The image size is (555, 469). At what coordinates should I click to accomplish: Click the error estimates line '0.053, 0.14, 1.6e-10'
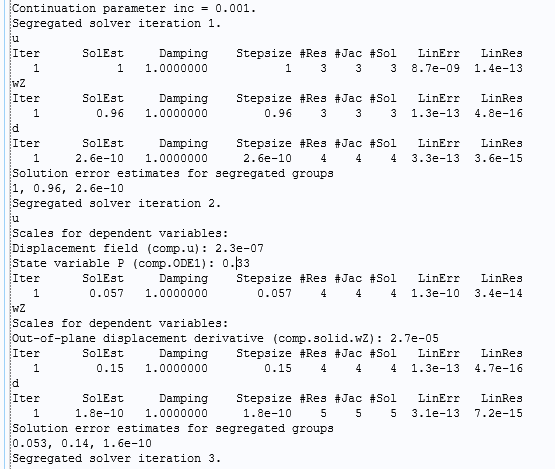[x=82, y=444]
